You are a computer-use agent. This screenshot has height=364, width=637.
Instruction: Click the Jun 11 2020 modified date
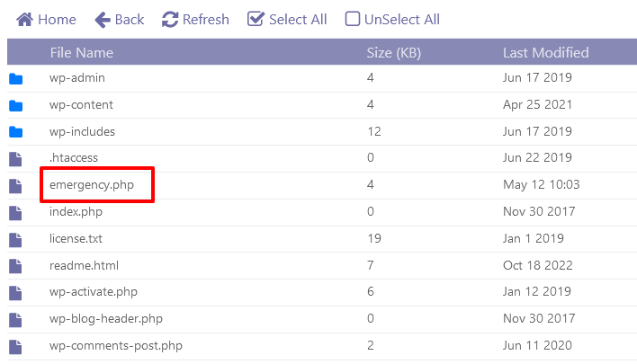tap(537, 345)
